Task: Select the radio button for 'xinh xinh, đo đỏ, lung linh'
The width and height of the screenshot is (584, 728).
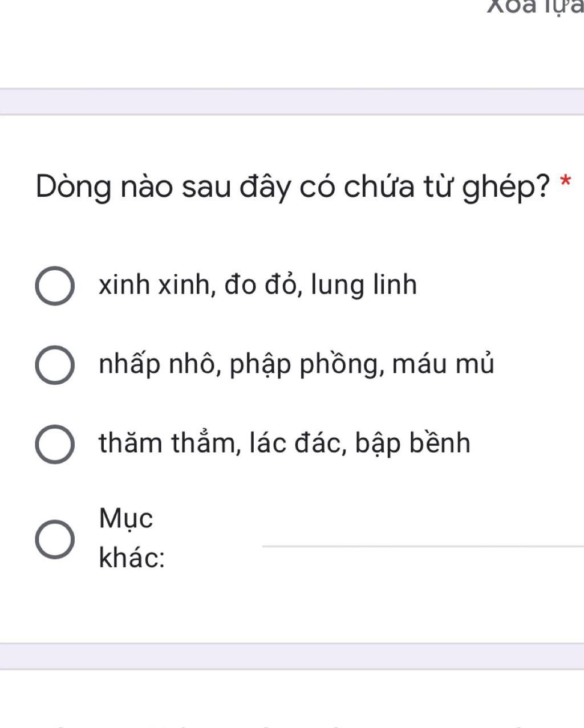Action: point(55,286)
